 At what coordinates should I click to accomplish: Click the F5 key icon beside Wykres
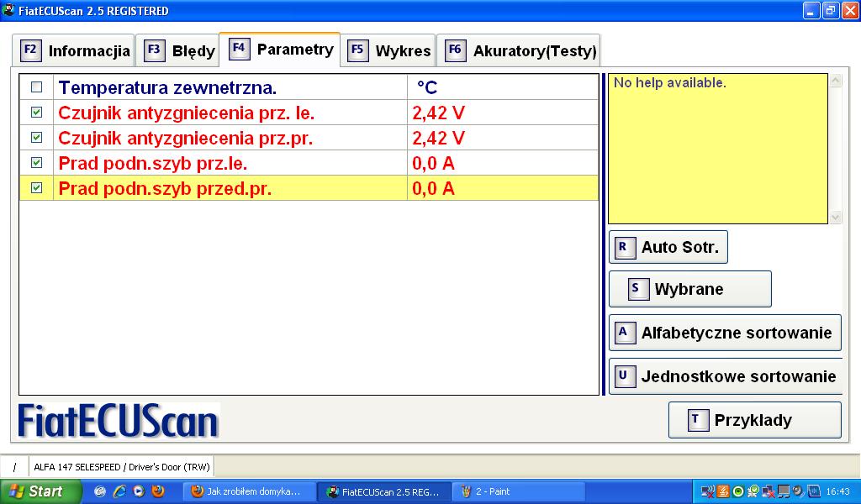(x=357, y=50)
